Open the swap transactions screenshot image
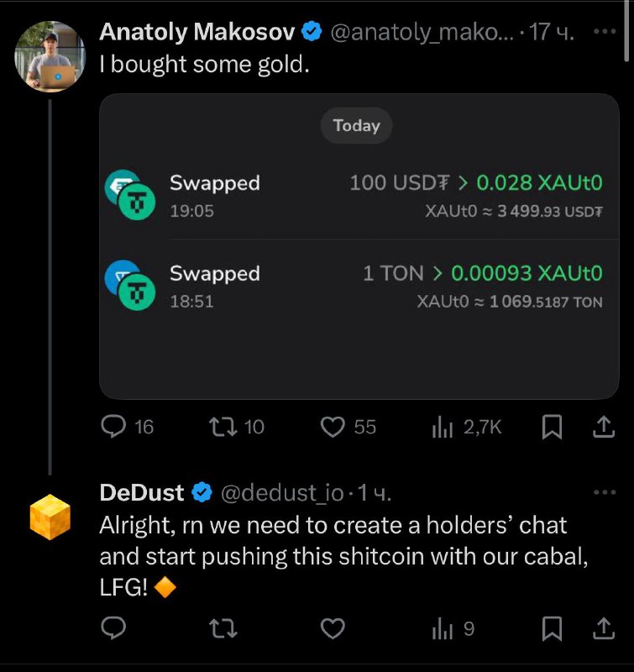 point(359,246)
